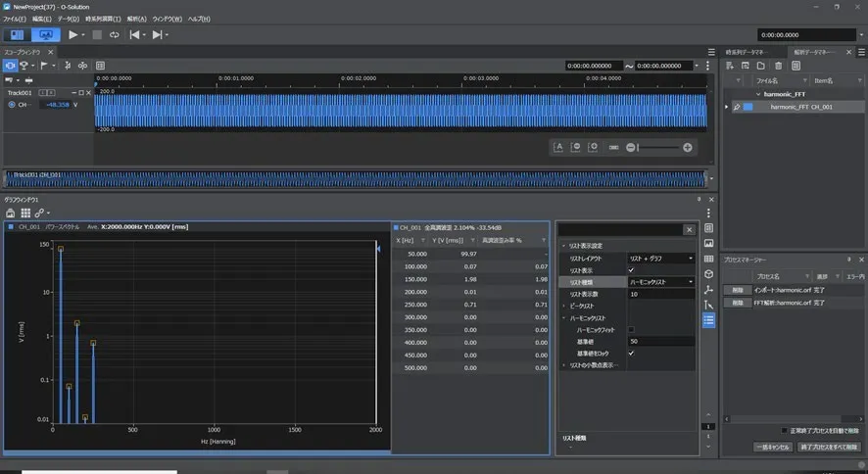Enable auto-delete finished processes checkbox
Viewport: 868px width, 474px height.
784,430
